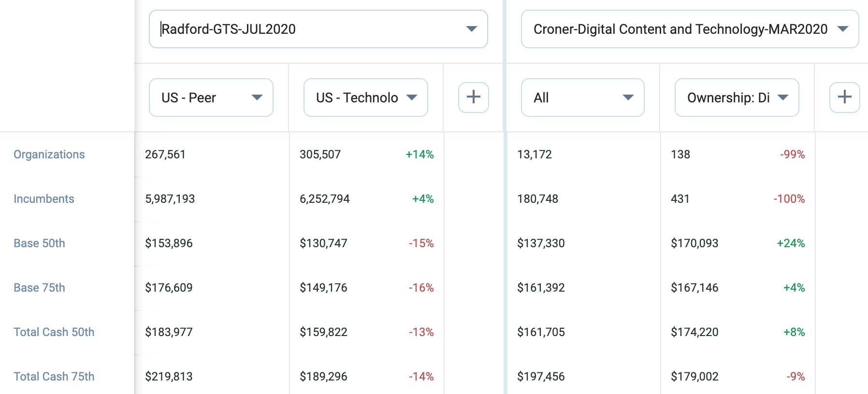The width and height of the screenshot is (868, 394).
Task: Click the Organizations row label
Action: (49, 155)
